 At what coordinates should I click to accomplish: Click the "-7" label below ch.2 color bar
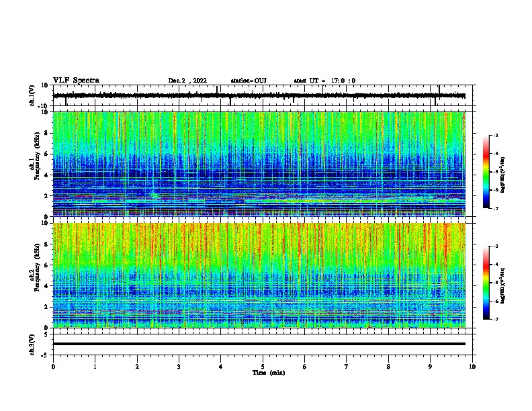tap(495, 320)
